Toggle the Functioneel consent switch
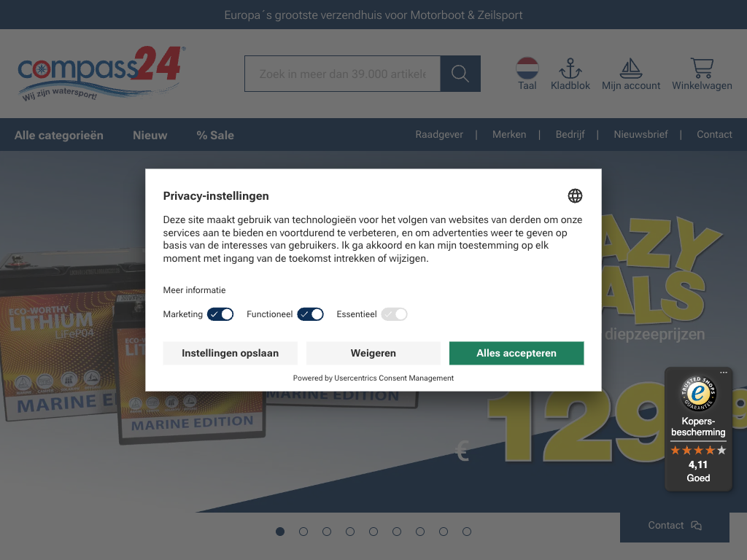The height and width of the screenshot is (560, 747). (310, 314)
